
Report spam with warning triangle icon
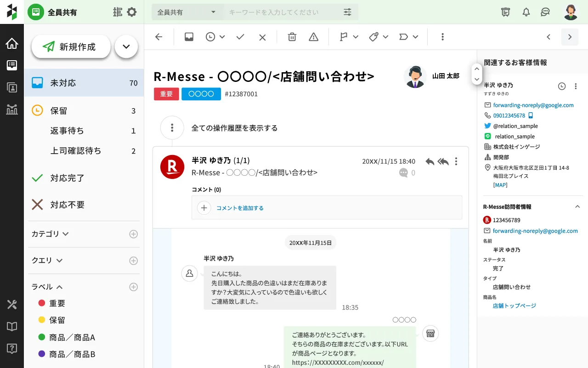[314, 37]
